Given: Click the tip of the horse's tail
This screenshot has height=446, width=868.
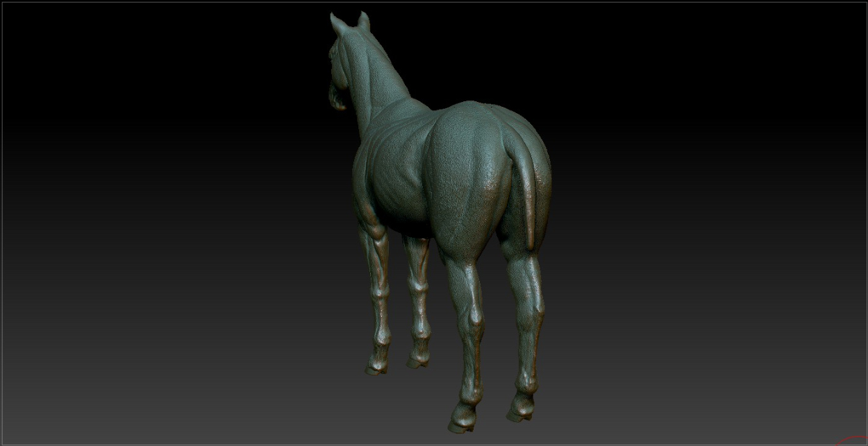Looking at the screenshot, I should (x=531, y=243).
